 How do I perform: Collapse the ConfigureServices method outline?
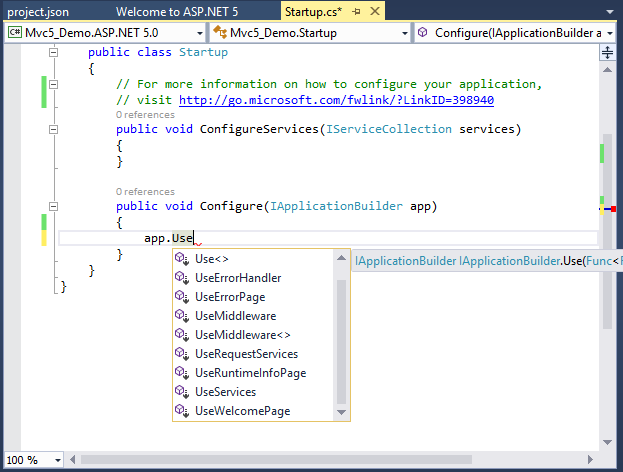(53, 129)
